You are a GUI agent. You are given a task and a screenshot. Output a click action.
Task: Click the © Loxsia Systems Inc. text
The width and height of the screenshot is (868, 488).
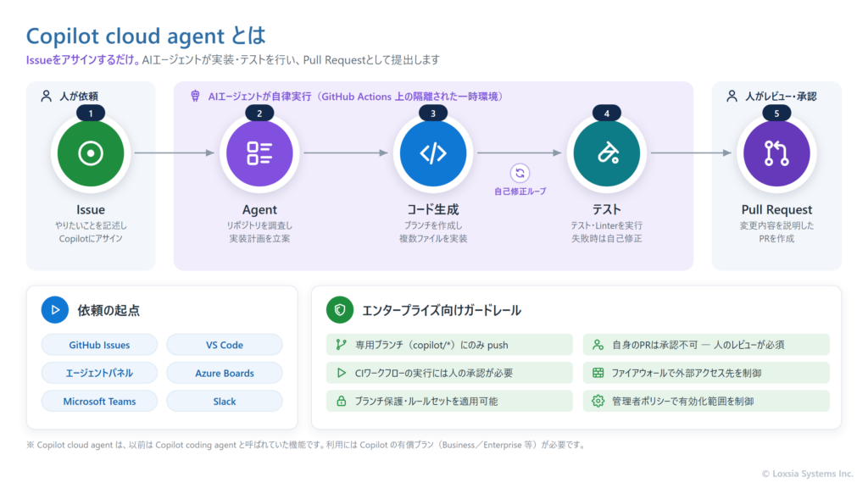[x=807, y=474]
